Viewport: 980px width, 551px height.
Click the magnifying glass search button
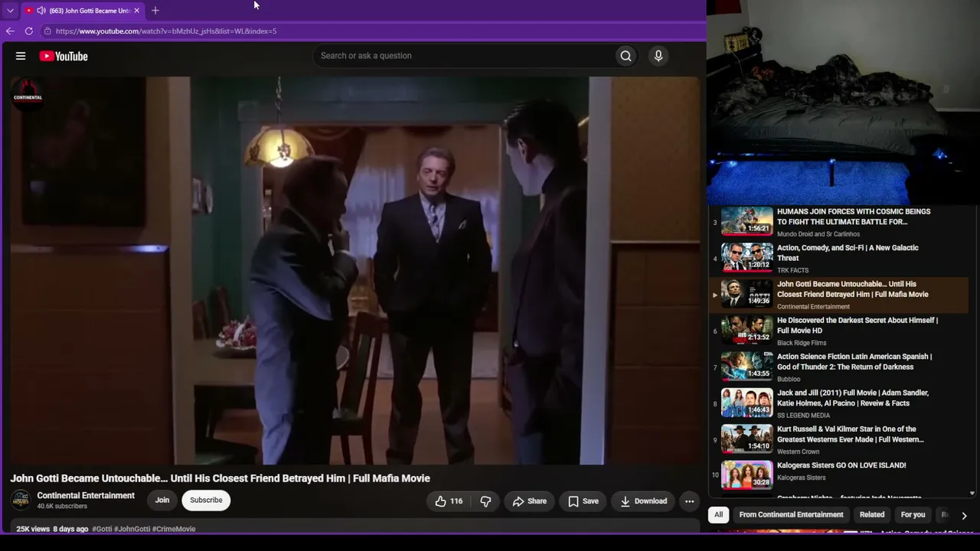point(626,56)
